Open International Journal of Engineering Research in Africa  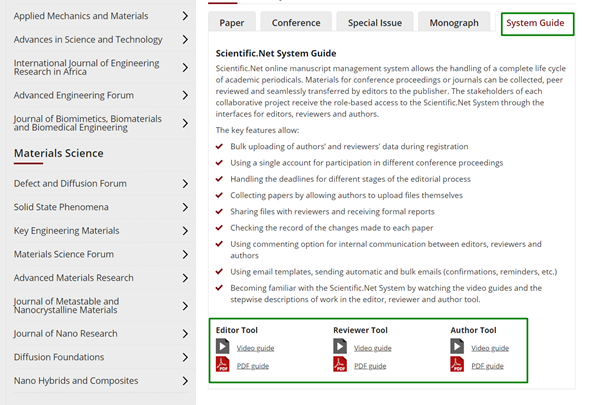(x=86, y=67)
